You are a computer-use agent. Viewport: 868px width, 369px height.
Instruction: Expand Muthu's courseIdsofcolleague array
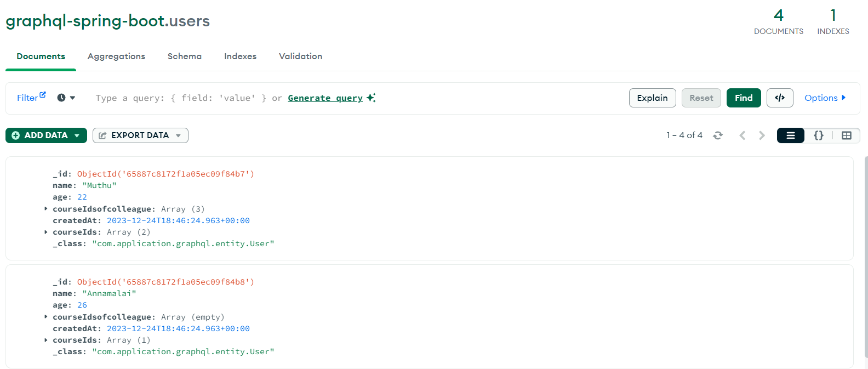45,208
